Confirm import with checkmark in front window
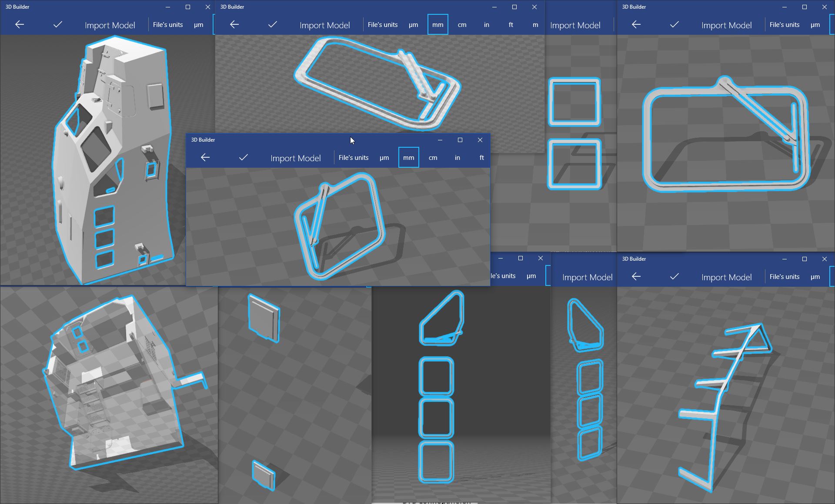835x504 pixels. pos(244,157)
